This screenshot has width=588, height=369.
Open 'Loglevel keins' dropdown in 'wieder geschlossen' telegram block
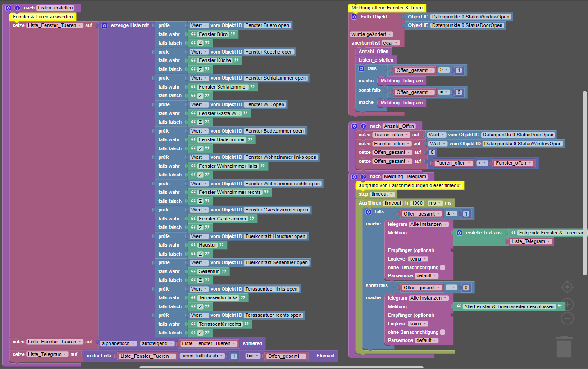click(418, 324)
